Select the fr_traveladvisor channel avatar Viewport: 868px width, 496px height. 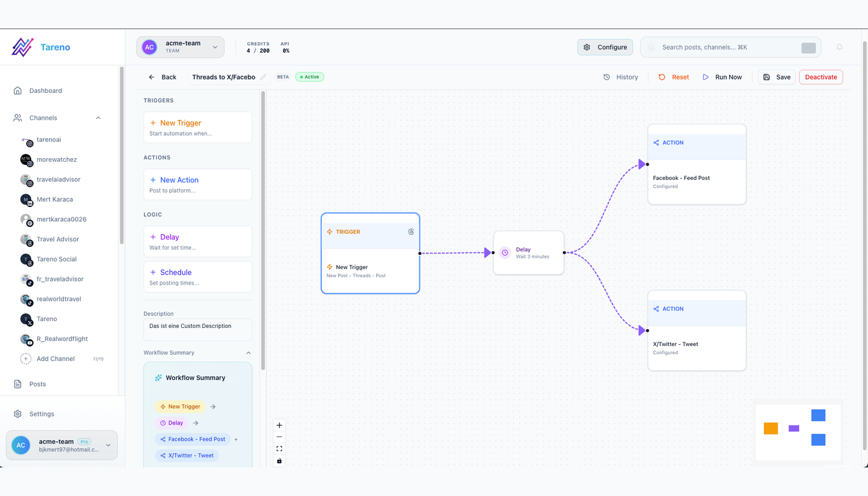(26, 279)
